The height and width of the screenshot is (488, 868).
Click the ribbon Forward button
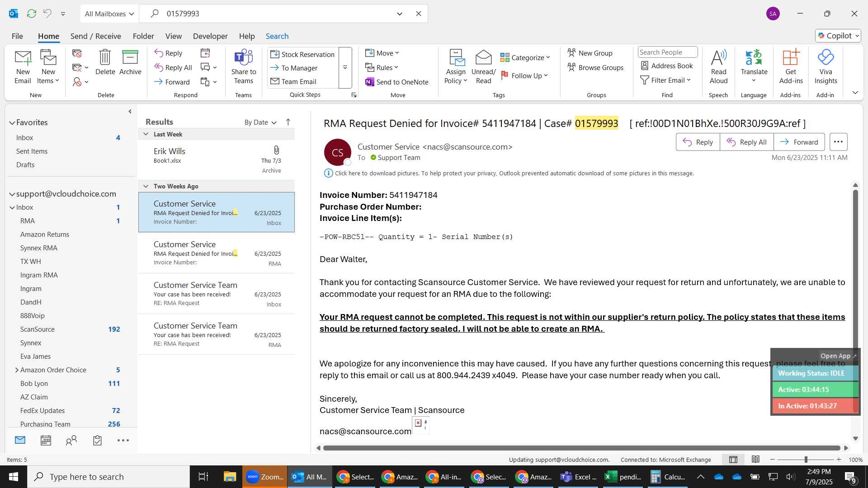pos(172,82)
